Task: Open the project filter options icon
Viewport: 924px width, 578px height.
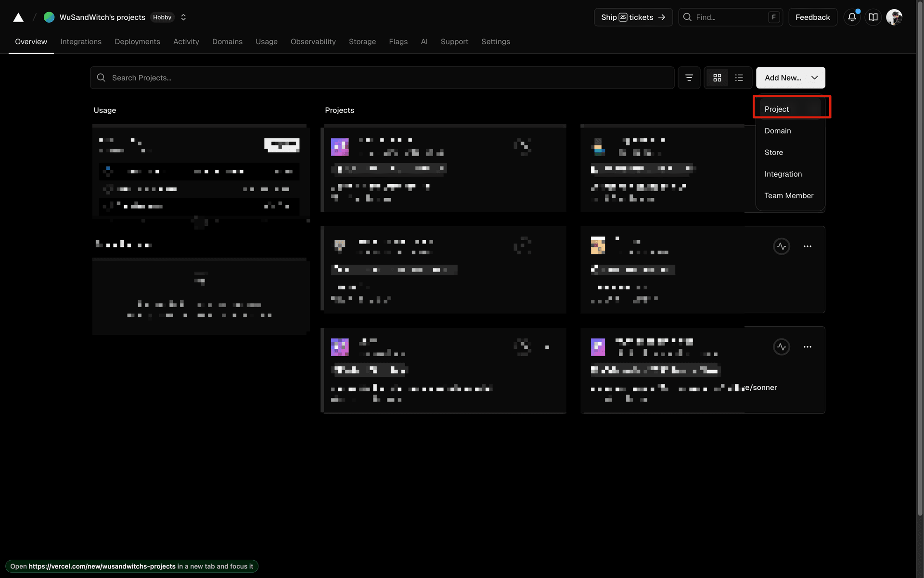Action: 689,77
